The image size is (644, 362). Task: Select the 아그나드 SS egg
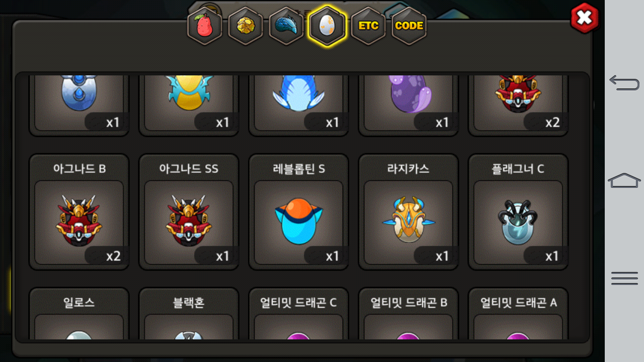coord(189,212)
